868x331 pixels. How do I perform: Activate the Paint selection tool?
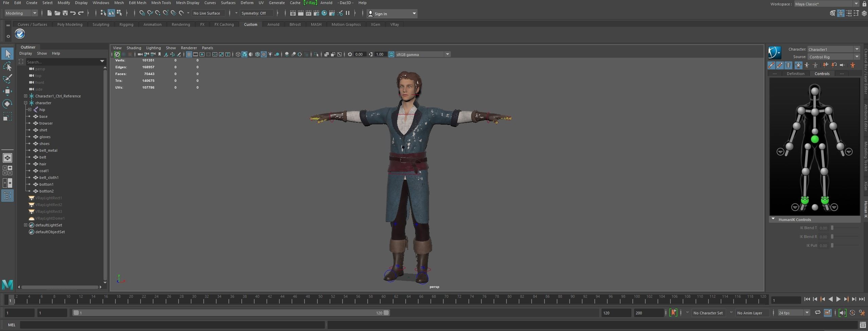point(7,79)
